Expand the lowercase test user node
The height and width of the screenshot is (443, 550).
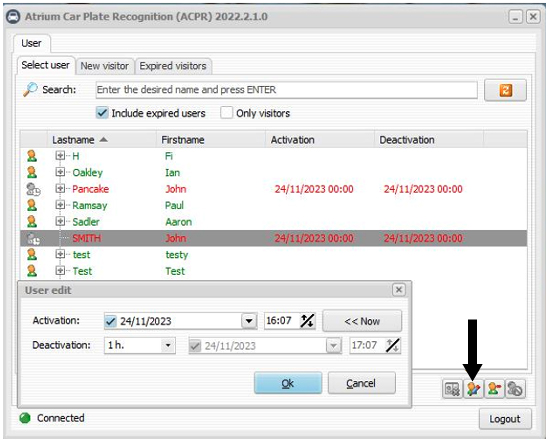pos(60,254)
